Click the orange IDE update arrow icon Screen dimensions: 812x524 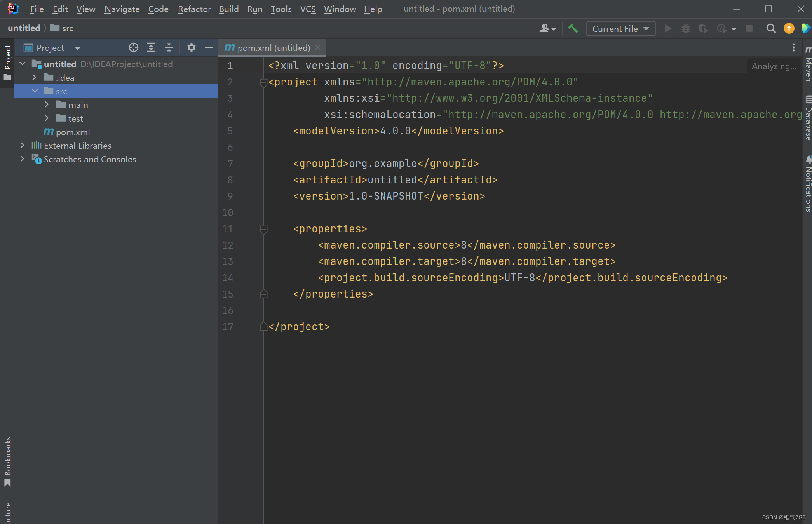coord(789,28)
